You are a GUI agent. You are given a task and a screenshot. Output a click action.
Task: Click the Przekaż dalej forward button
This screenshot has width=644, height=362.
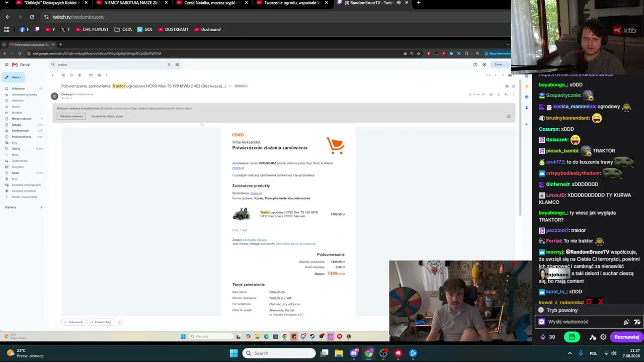[x=101, y=322]
